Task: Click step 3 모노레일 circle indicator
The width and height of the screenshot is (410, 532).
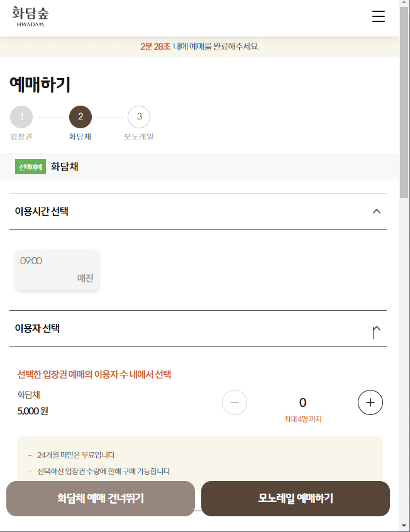Action: click(x=139, y=117)
